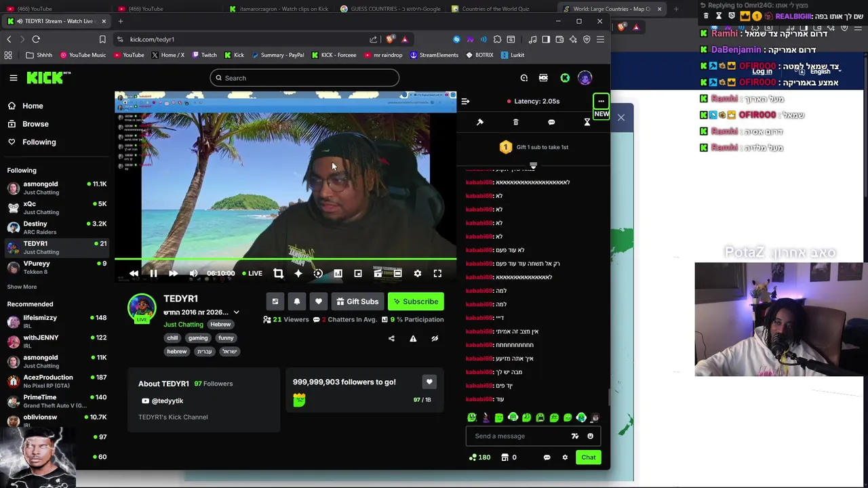Open chat settings gear at bottom
The height and width of the screenshot is (488, 868).
pyautogui.click(x=565, y=457)
